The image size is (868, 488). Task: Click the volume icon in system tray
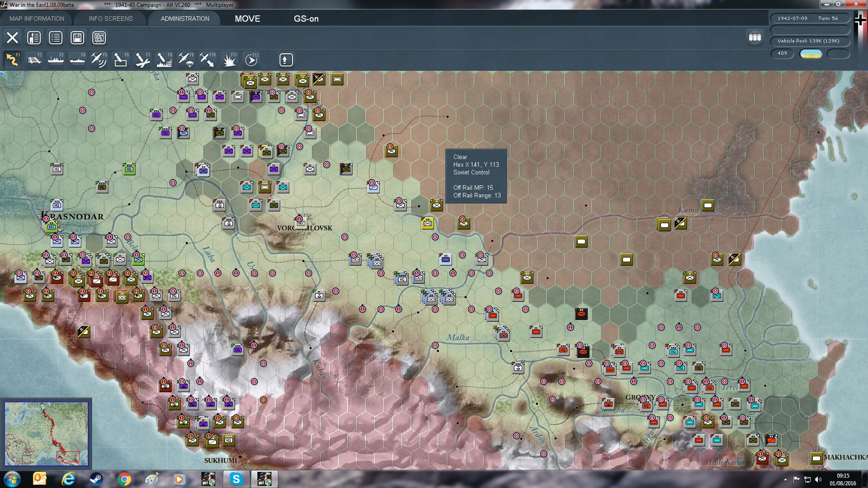click(x=818, y=479)
